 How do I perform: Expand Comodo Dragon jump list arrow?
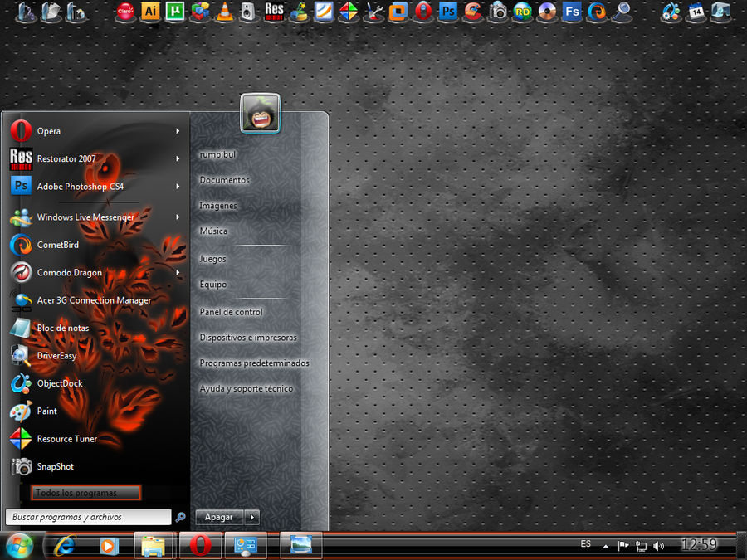178,272
